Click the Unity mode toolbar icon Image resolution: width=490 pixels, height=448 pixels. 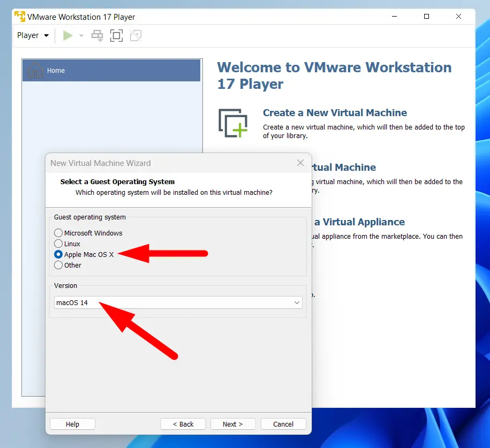(x=135, y=36)
